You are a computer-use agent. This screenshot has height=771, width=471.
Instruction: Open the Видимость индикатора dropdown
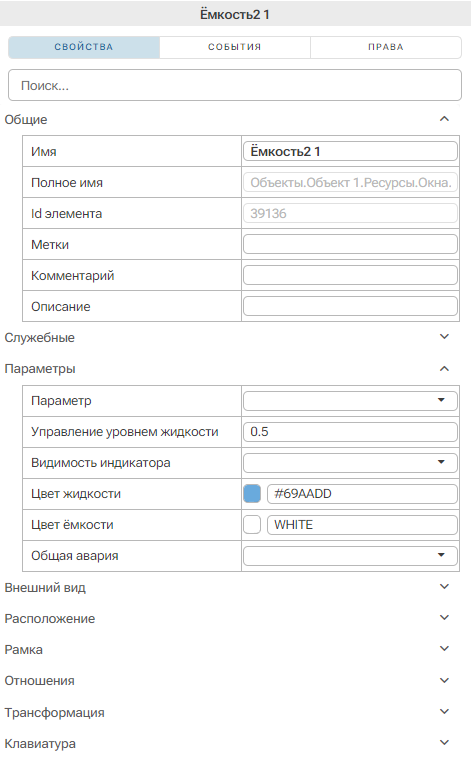(x=350, y=462)
